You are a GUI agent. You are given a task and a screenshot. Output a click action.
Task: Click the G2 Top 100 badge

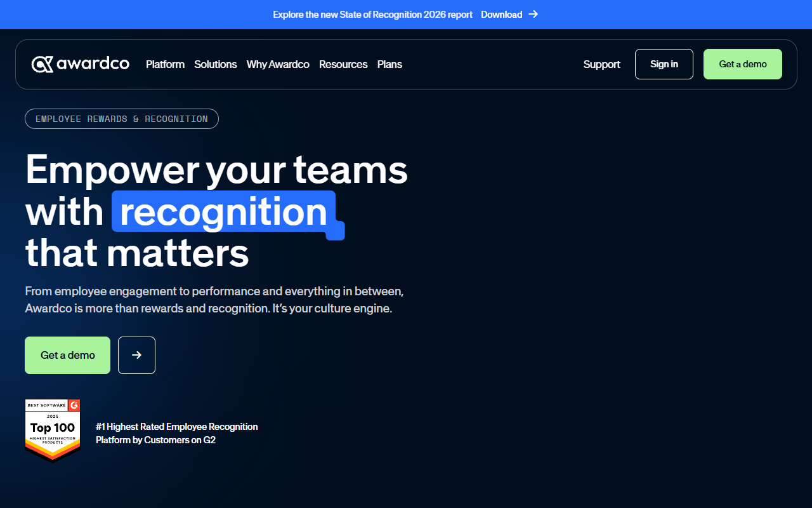[x=53, y=431]
